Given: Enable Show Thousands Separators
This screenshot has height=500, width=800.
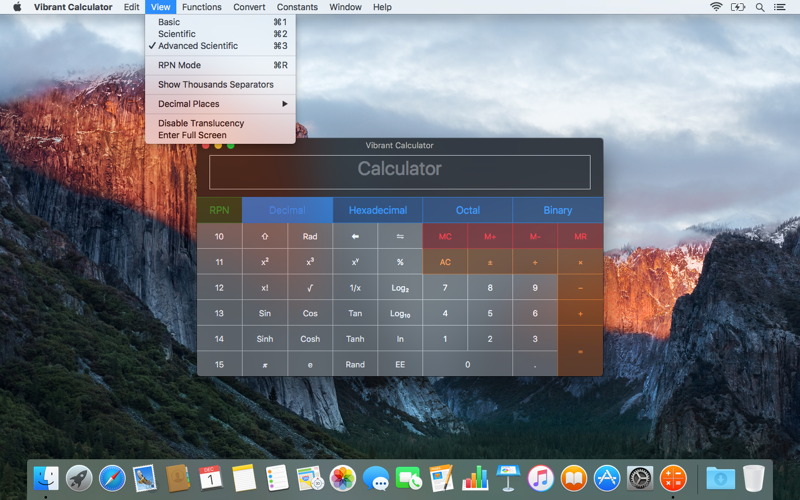Looking at the screenshot, I should pyautogui.click(x=220, y=85).
